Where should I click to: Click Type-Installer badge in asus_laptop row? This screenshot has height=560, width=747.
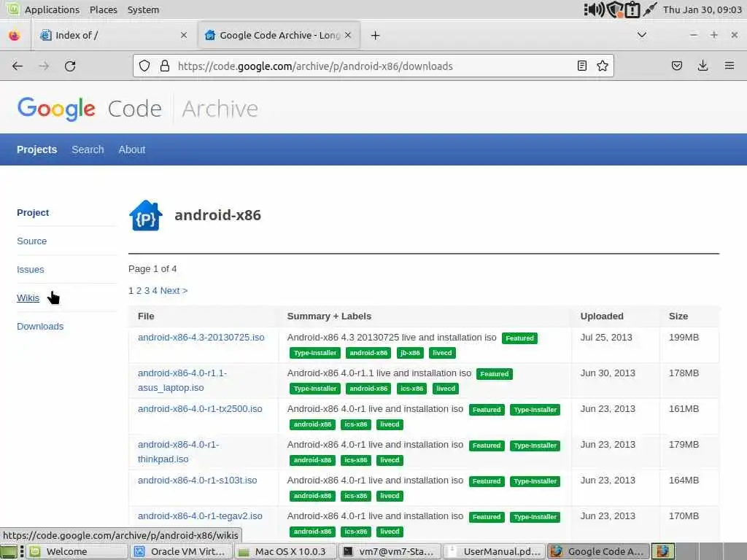pos(315,389)
